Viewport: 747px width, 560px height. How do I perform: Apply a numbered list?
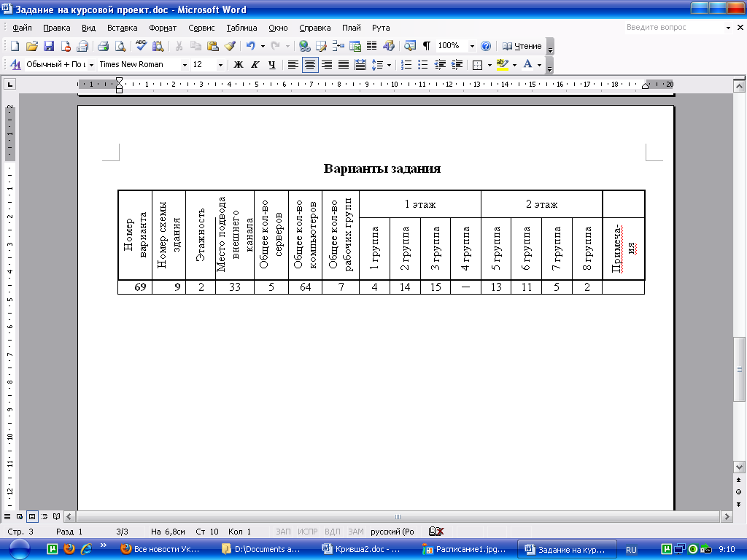coord(406,65)
